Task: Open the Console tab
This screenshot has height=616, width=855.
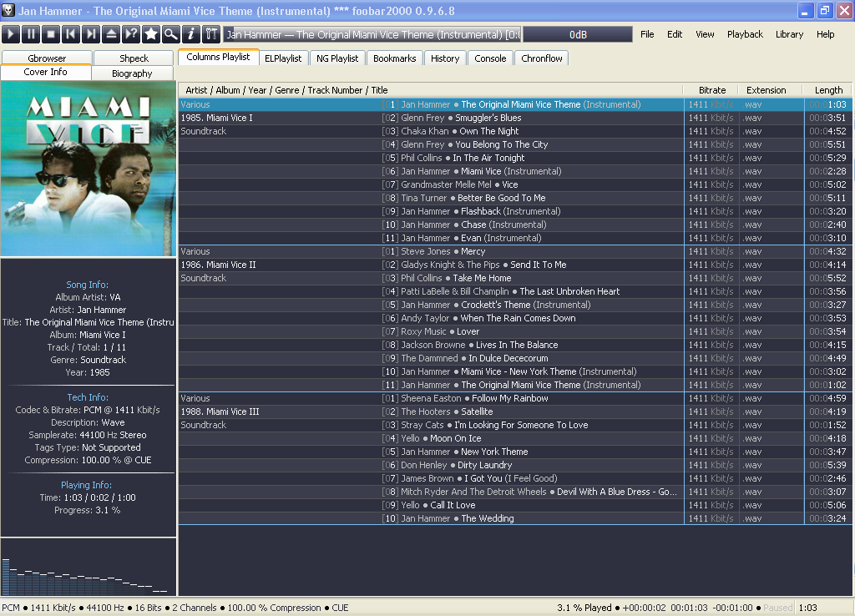Action: tap(490, 58)
